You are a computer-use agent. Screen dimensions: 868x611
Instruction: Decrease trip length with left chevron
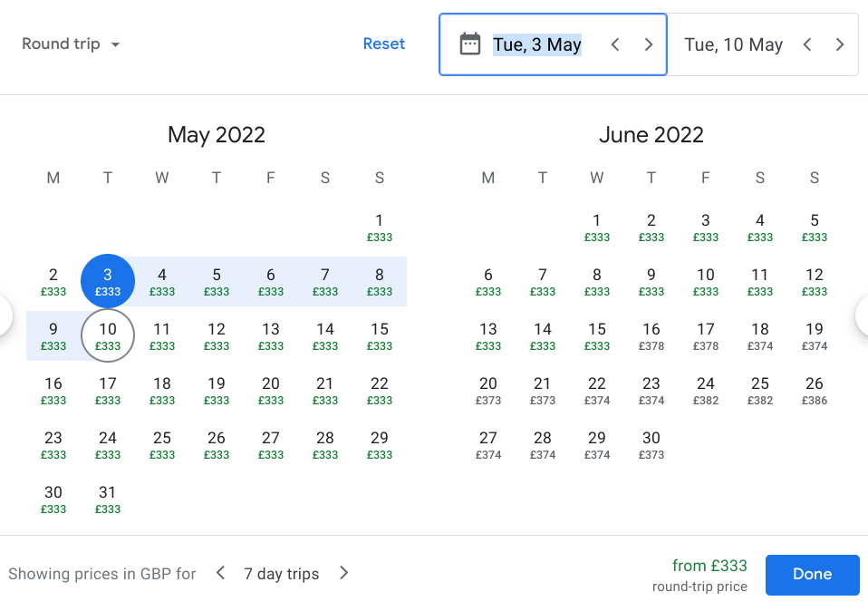coord(220,573)
